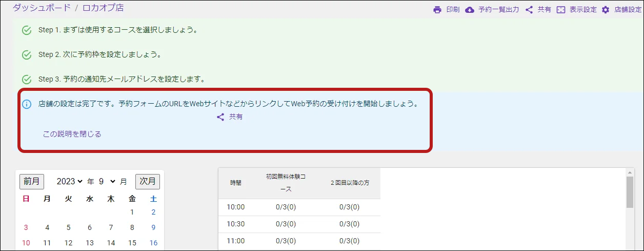The width and height of the screenshot is (644, 251).
Task: Click Step 2 text about setting reservation slots
Action: pyautogui.click(x=100, y=54)
